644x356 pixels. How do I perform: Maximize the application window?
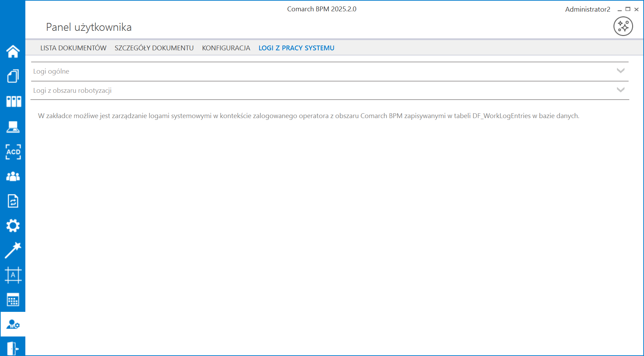click(628, 9)
